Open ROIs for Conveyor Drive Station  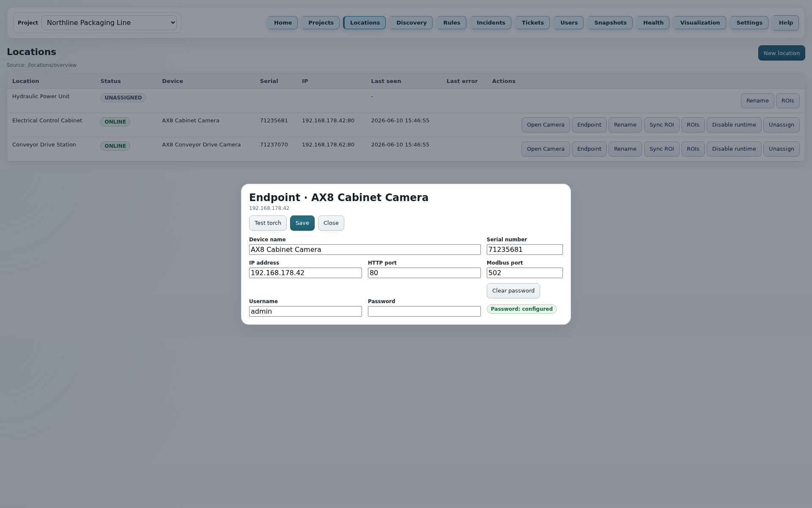(693, 149)
